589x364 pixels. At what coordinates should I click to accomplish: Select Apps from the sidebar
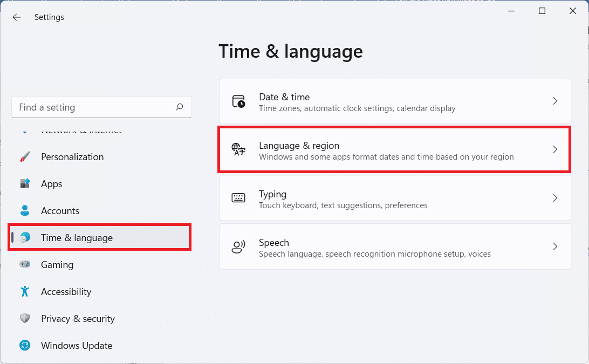coord(52,183)
